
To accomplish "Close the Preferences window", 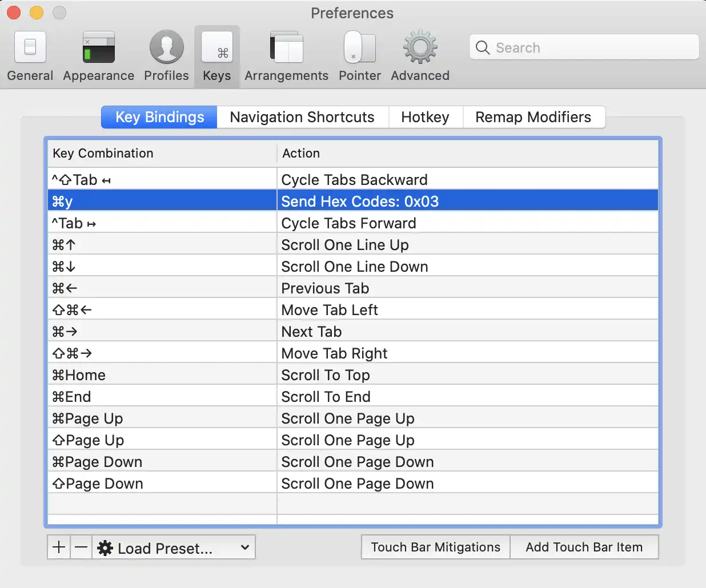I will coord(14,13).
